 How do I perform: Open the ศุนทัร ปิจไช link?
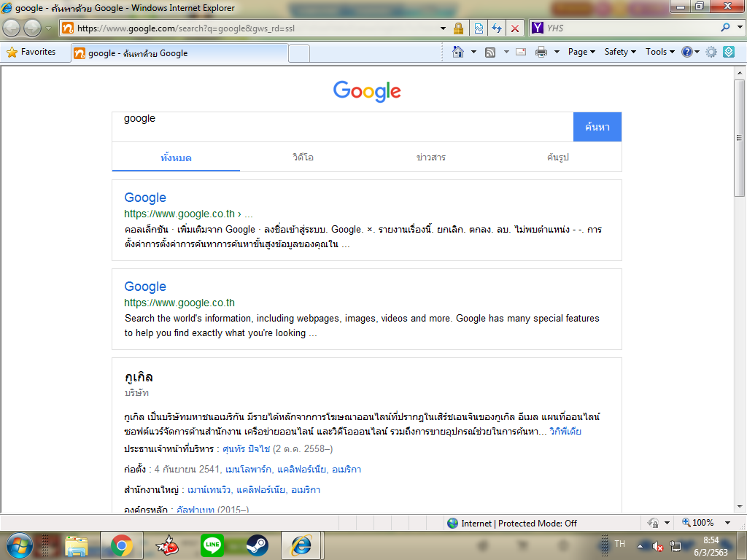[247, 449]
